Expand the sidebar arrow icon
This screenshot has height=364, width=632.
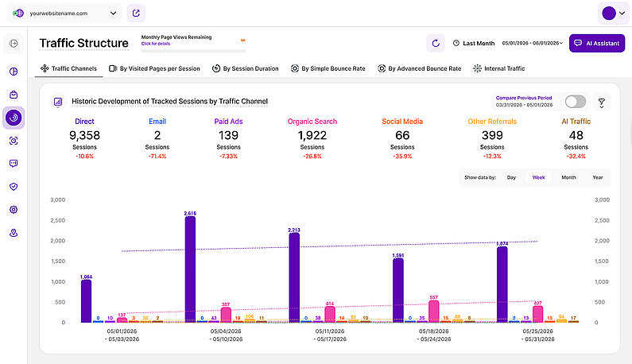[14, 43]
